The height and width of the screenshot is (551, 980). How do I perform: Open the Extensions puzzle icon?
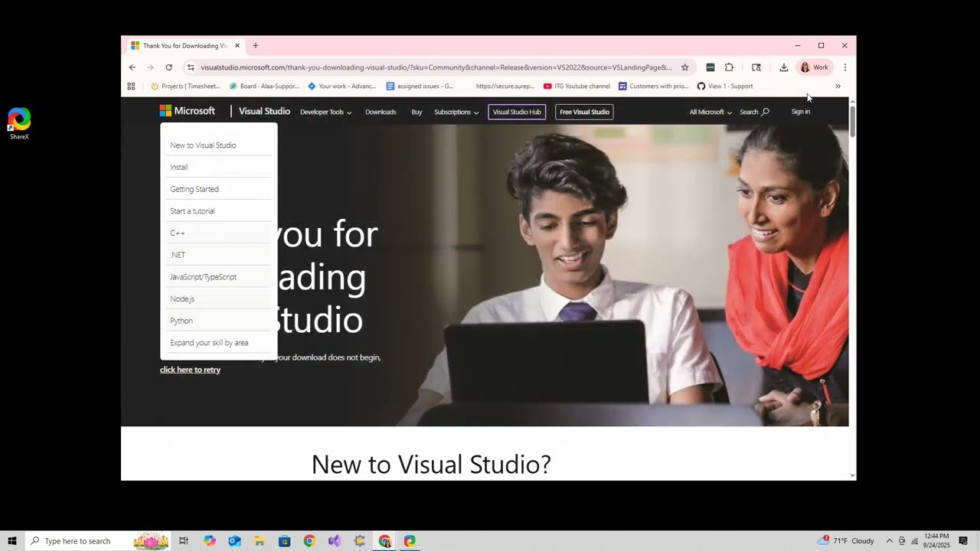pyautogui.click(x=729, y=67)
